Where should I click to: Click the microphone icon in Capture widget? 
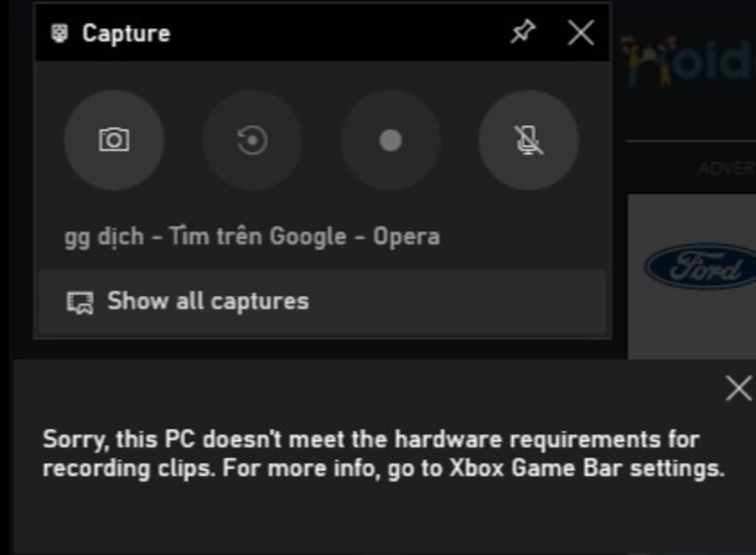(528, 142)
